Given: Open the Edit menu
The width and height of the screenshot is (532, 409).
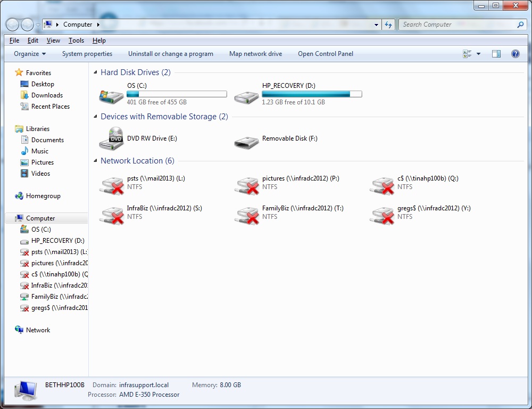Looking at the screenshot, I should click(32, 40).
